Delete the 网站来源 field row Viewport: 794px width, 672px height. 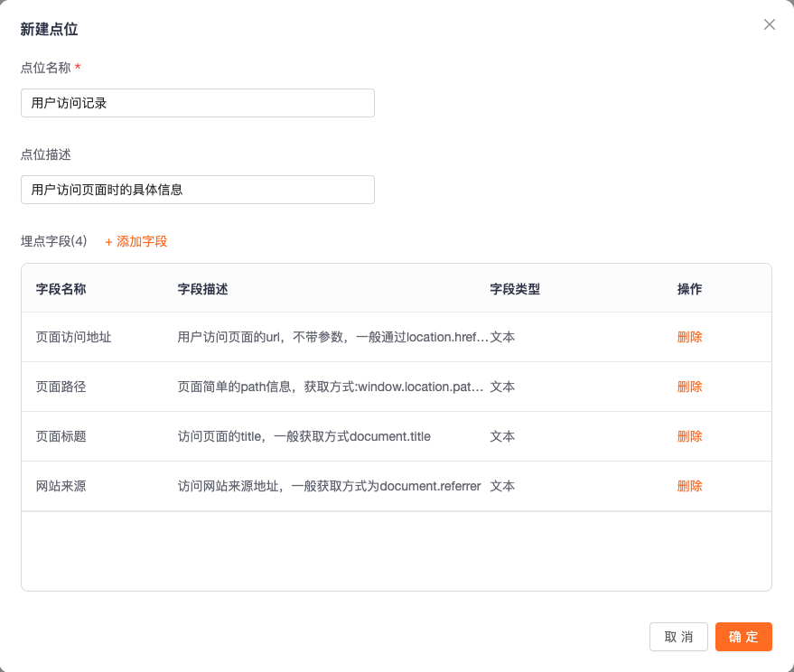tap(689, 486)
